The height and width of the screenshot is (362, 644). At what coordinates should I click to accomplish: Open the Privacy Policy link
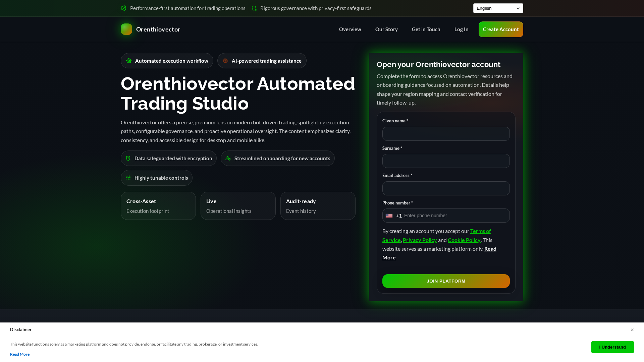click(420, 240)
